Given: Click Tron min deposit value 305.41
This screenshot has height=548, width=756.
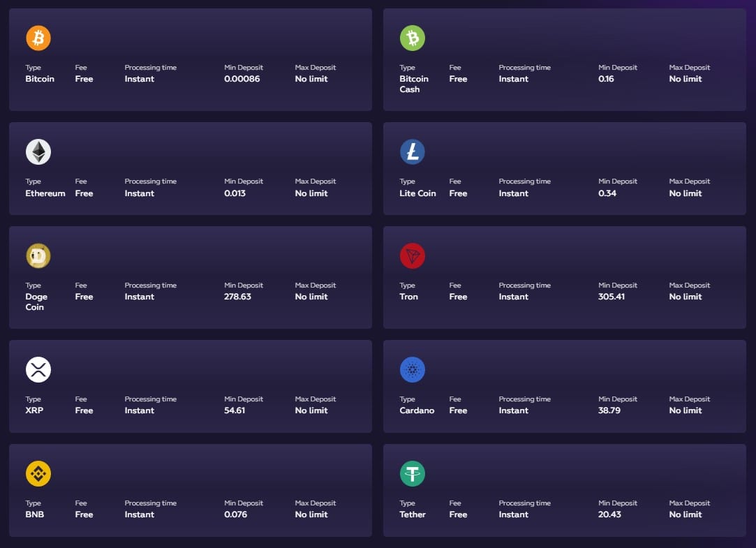Looking at the screenshot, I should 612,297.
